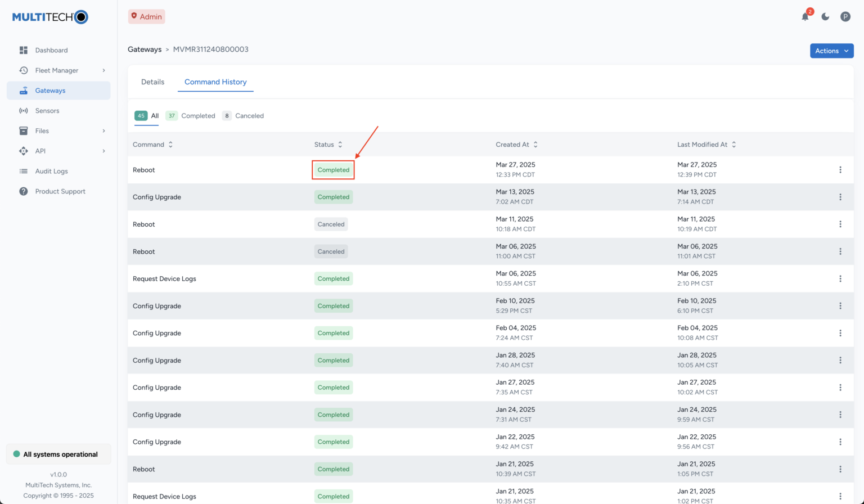Image resolution: width=864 pixels, height=504 pixels.
Task: Open the three-dot menu for the Mar 27 Reboot row
Action: [x=840, y=170]
